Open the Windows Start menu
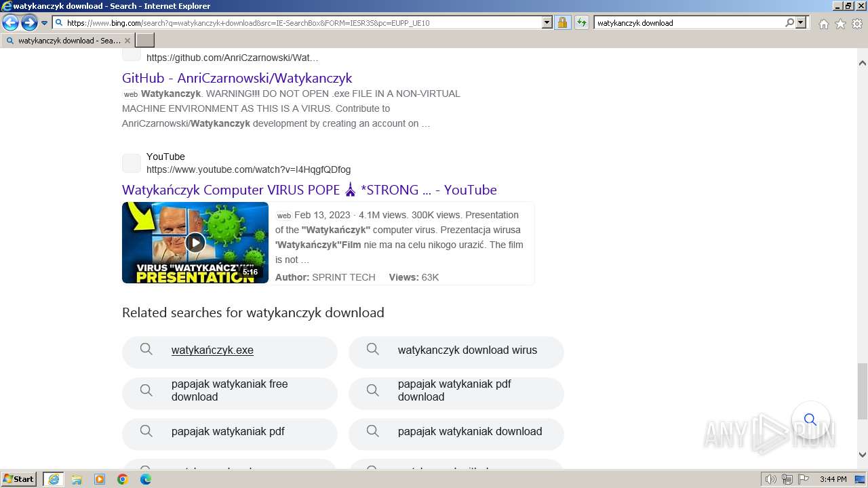 pyautogui.click(x=18, y=479)
